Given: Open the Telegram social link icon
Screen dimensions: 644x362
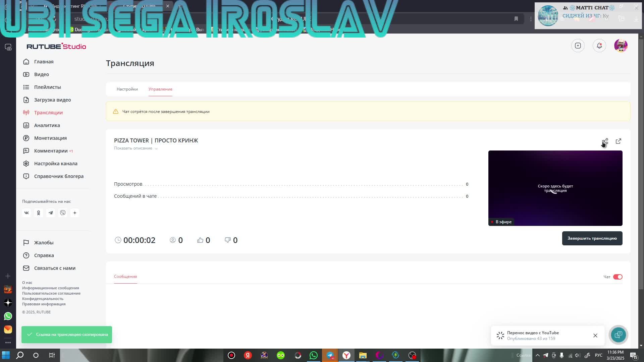Looking at the screenshot, I should (51, 213).
